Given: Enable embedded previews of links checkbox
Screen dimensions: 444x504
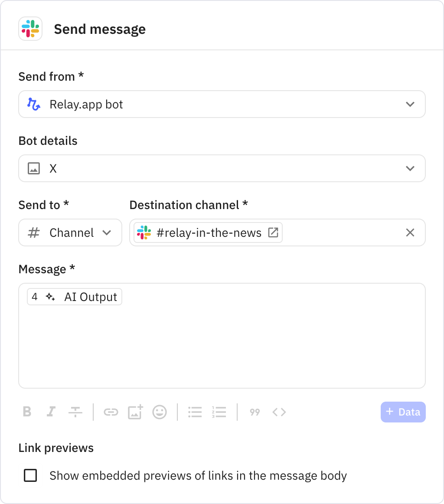Looking at the screenshot, I should pyautogui.click(x=30, y=475).
